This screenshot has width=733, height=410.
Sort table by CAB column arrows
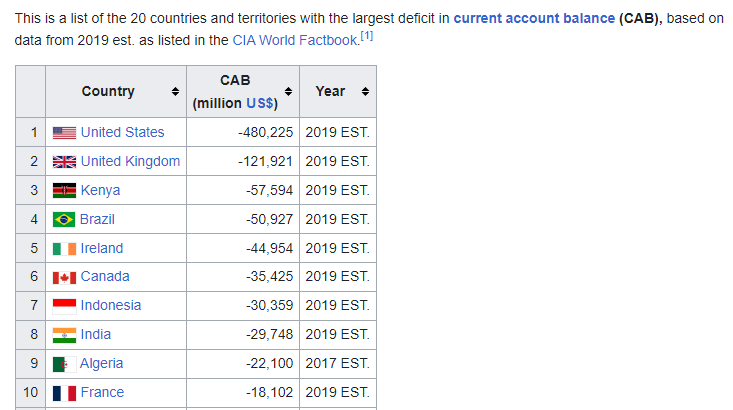coord(288,91)
